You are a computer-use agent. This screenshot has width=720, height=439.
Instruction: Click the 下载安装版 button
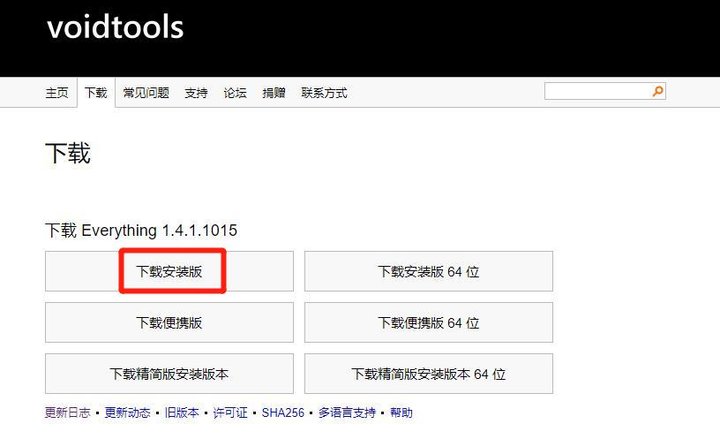click(x=169, y=271)
